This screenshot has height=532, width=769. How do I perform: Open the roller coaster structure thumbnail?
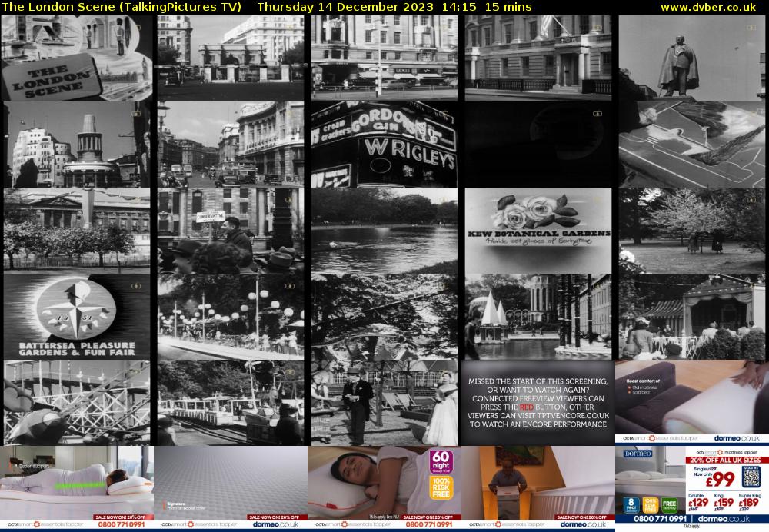pos(77,403)
